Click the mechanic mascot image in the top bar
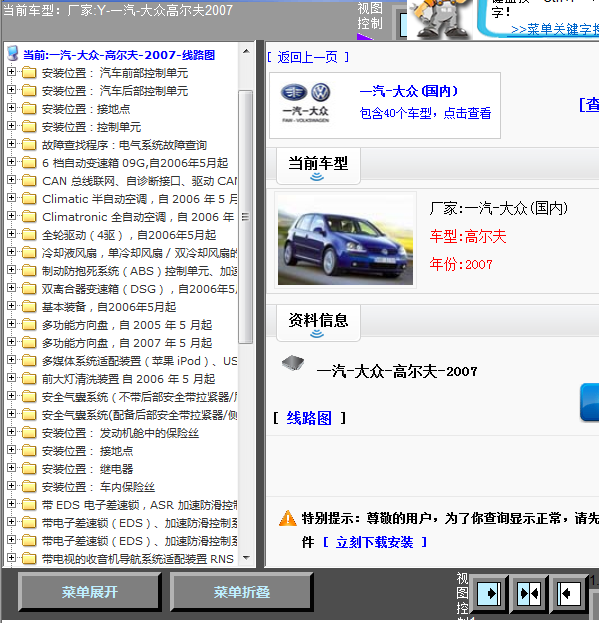 (x=440, y=19)
